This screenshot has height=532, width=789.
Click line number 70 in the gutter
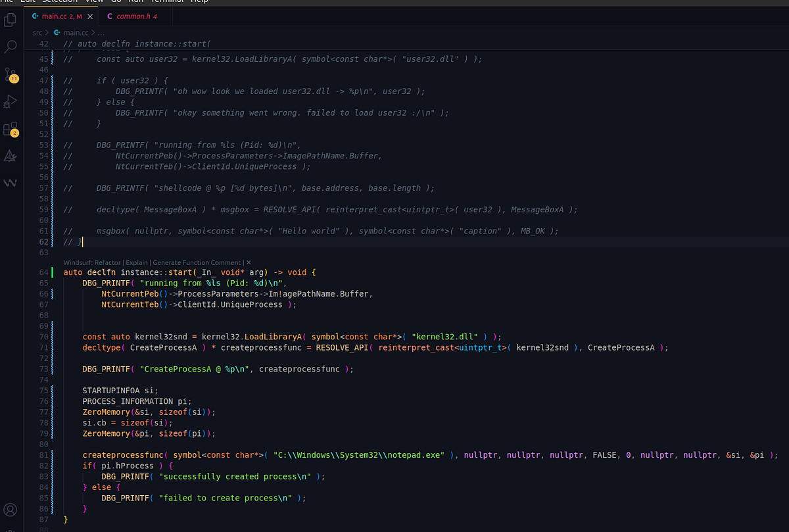[x=43, y=337]
